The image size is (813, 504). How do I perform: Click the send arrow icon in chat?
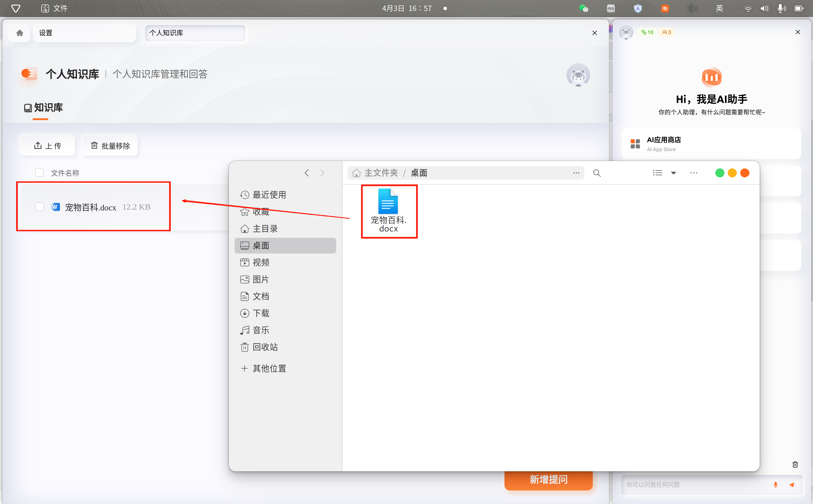click(x=792, y=485)
